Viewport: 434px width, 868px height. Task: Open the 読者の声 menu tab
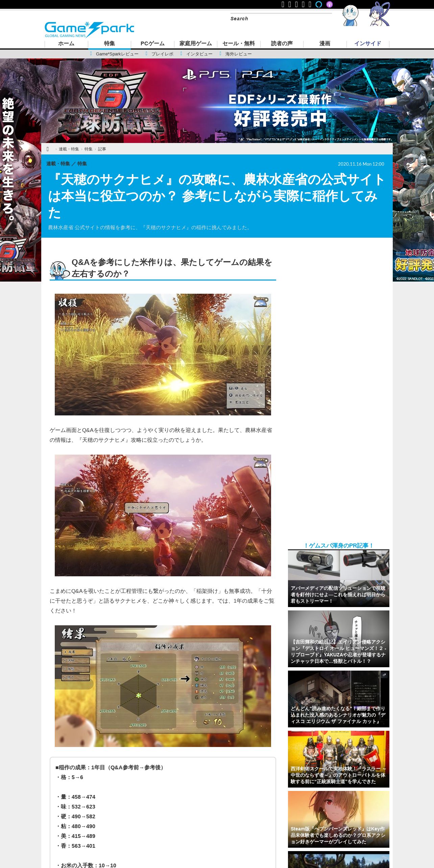coord(282,44)
